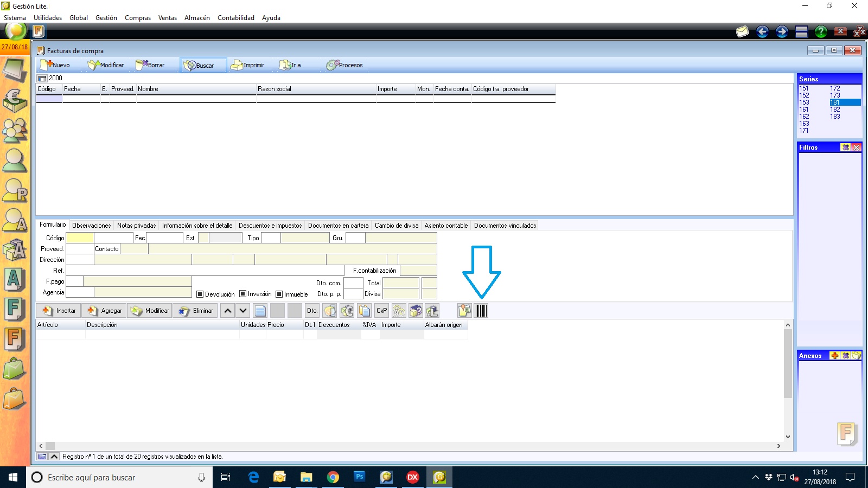
Task: Click the Importe column header in invoice list
Action: click(x=396, y=89)
